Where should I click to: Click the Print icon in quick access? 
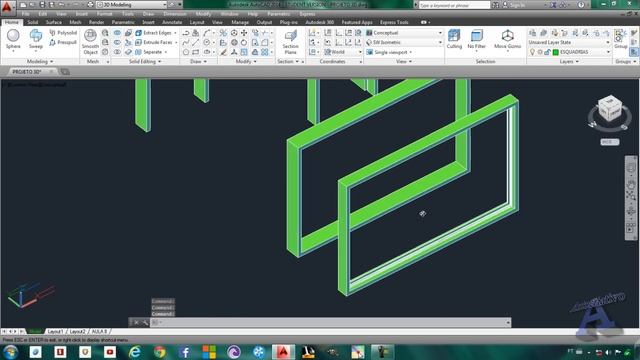pyautogui.click(x=91, y=5)
